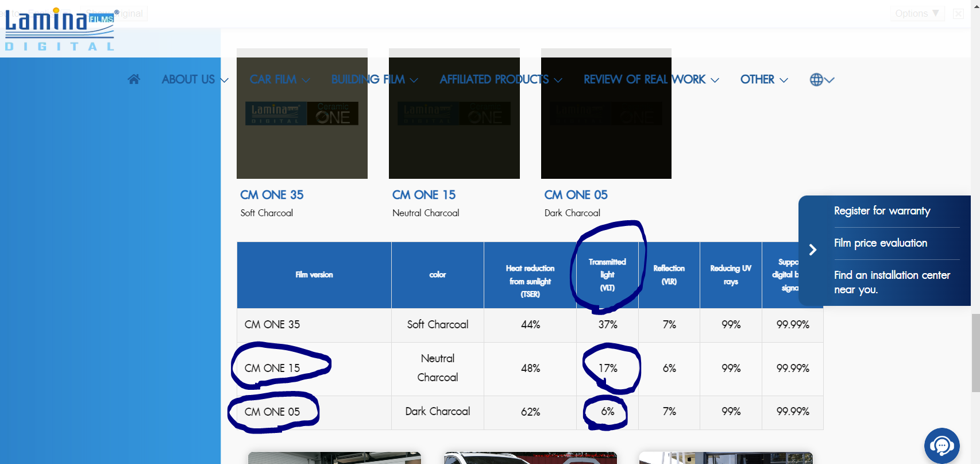This screenshot has height=464, width=980.
Task: Click the 6% reflection value for CM ONE 15
Action: point(669,369)
